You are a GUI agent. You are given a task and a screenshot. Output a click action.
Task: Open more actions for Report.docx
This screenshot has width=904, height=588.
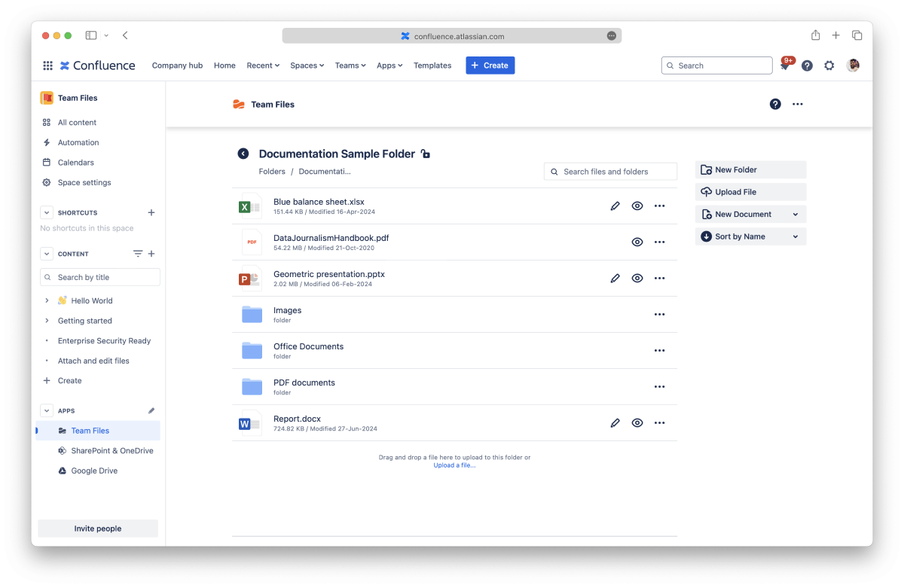pos(660,422)
